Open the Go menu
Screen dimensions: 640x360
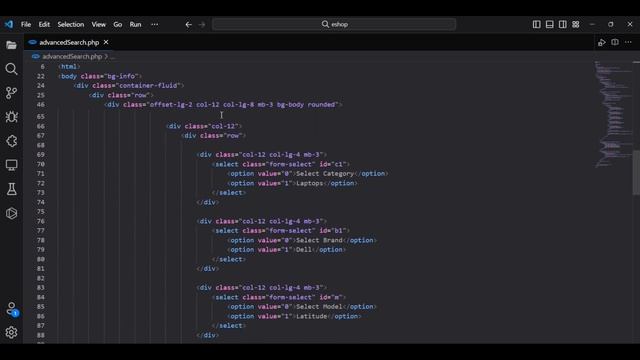pos(118,24)
